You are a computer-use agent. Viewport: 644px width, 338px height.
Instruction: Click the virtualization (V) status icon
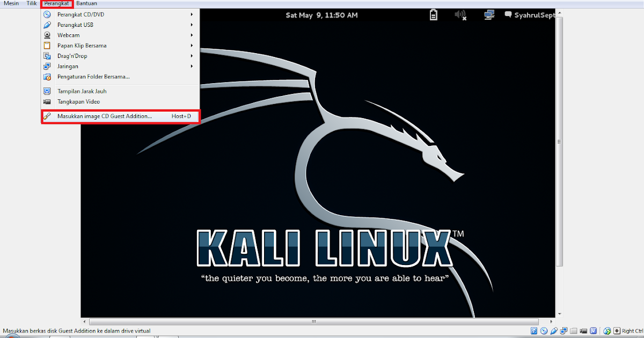(x=593, y=331)
